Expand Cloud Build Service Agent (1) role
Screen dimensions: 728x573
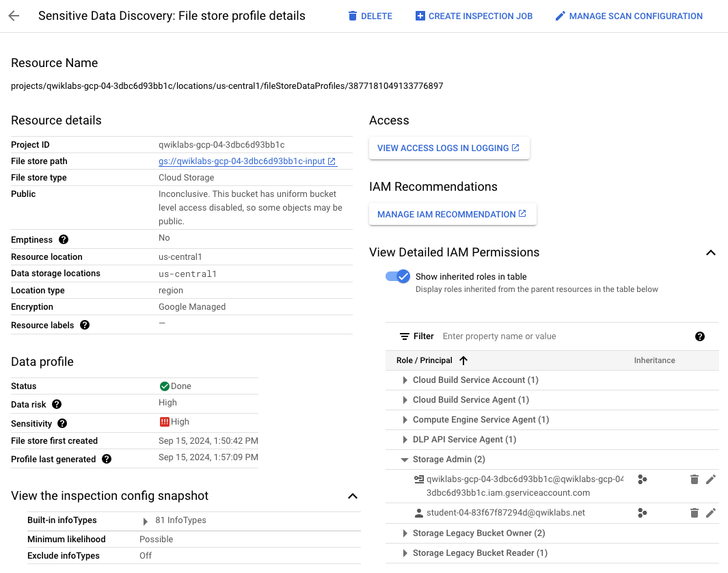(405, 400)
